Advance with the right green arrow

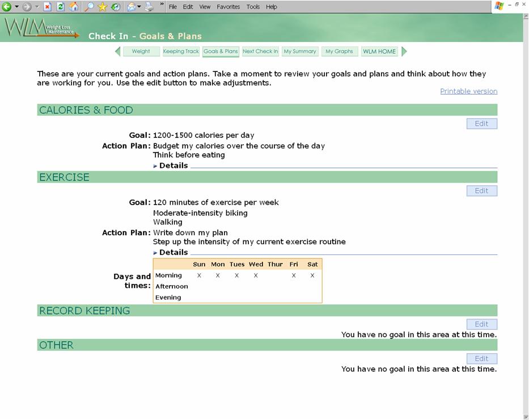pyautogui.click(x=404, y=52)
